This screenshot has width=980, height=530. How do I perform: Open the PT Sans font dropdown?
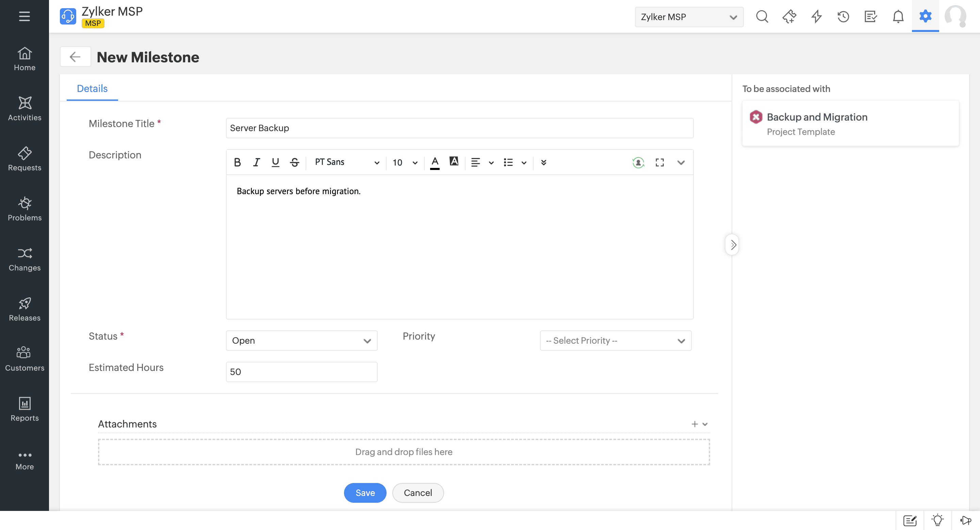[347, 162]
